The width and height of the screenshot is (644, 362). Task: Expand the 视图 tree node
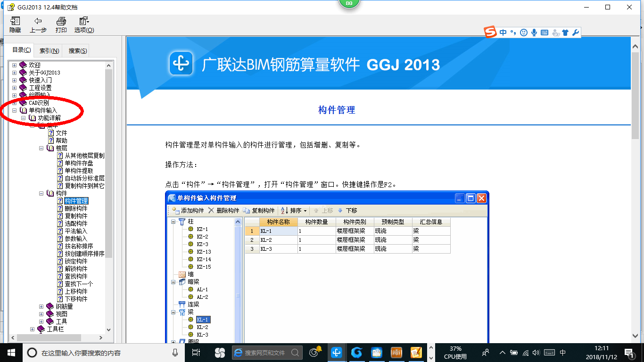pyautogui.click(x=41, y=314)
